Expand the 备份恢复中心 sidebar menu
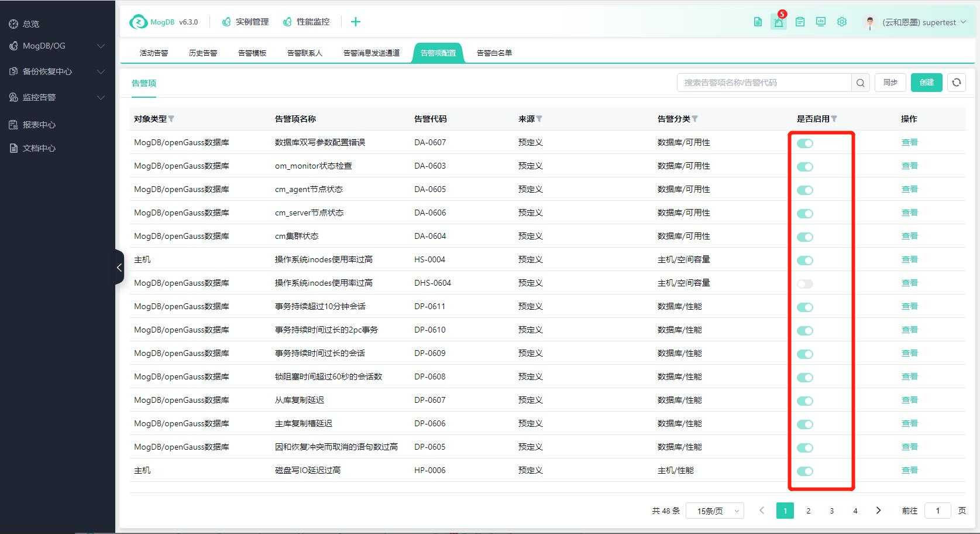The image size is (980, 534). [x=57, y=71]
